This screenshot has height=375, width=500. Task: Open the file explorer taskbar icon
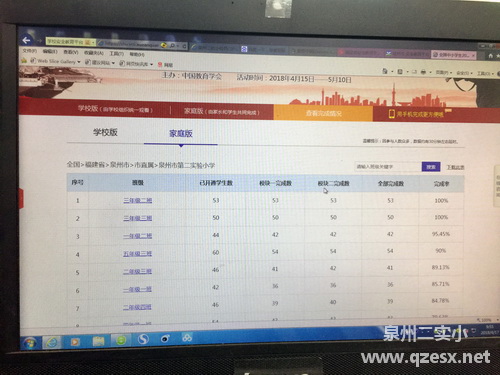click(x=98, y=341)
